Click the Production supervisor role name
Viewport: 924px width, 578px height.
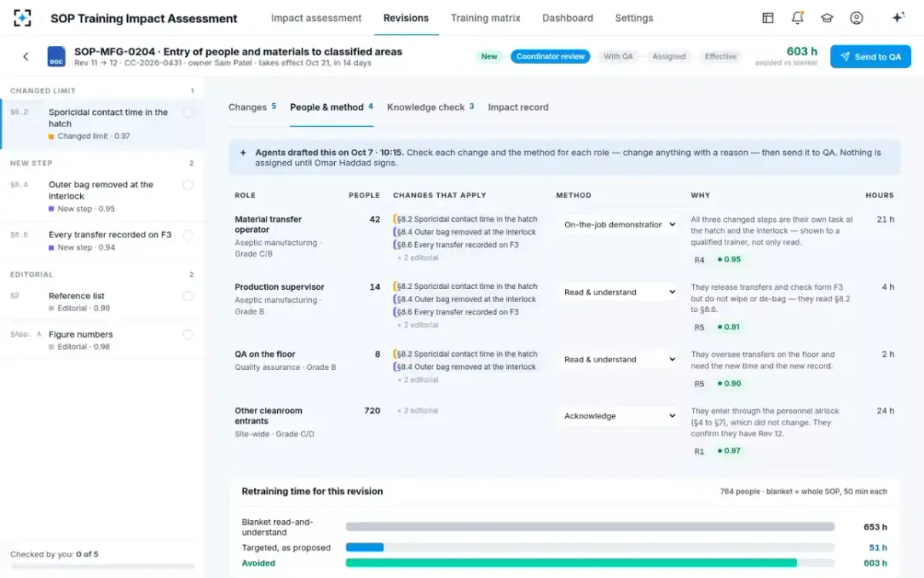tap(280, 287)
